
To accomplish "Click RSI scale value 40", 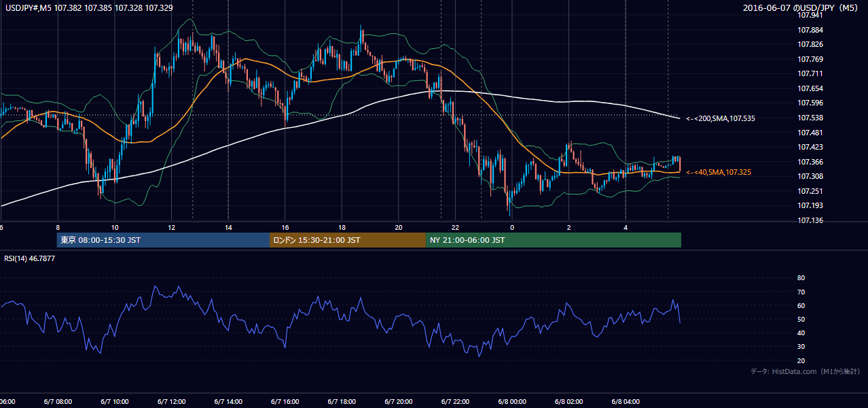I will tap(801, 333).
